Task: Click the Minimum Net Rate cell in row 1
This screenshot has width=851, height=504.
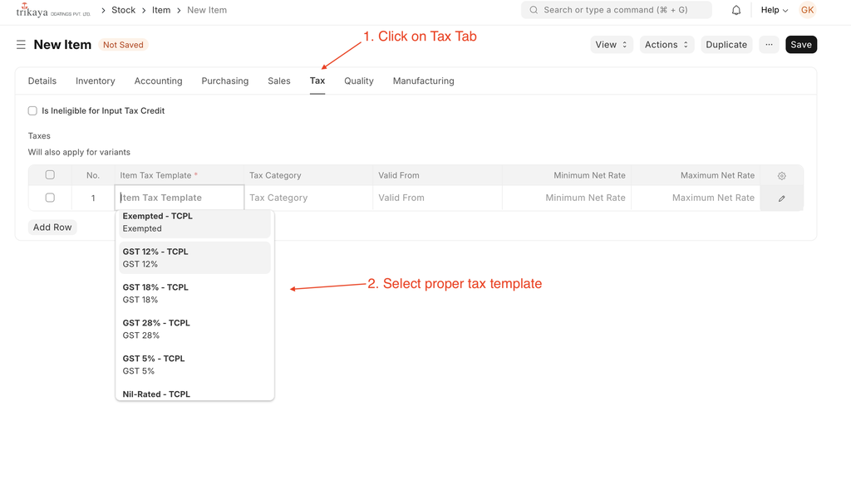Action: click(x=567, y=198)
